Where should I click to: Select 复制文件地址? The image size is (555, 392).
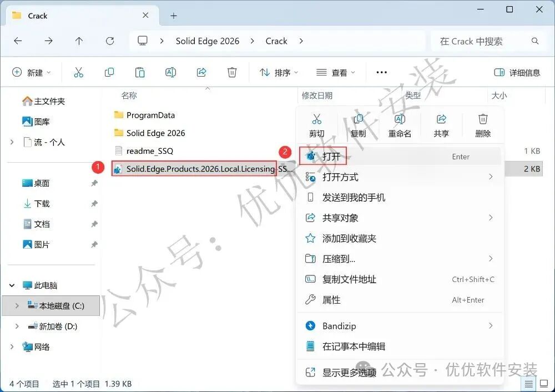tap(400, 279)
